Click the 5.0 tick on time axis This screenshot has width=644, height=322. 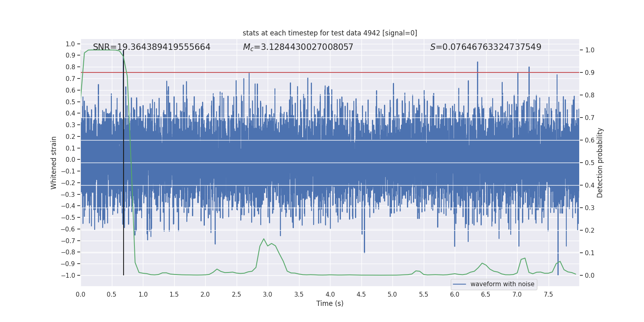(392, 294)
